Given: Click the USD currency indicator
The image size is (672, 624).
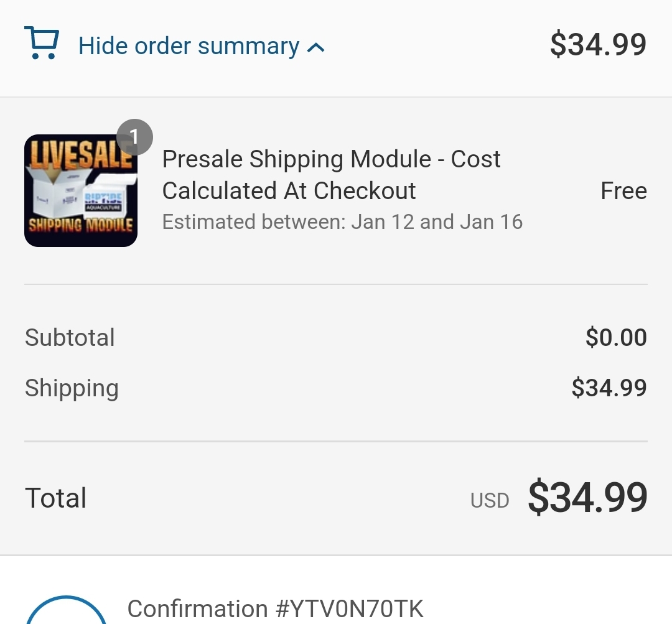Looking at the screenshot, I should (490, 501).
